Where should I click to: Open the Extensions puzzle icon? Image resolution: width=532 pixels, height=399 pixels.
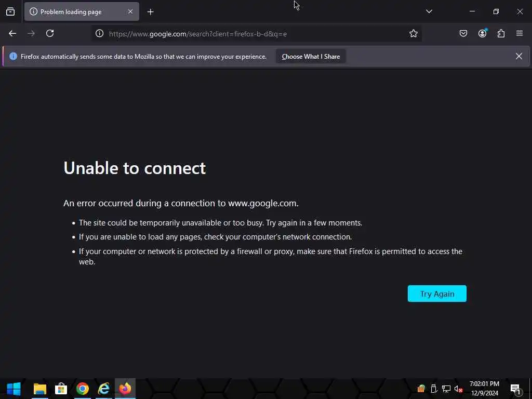(501, 33)
